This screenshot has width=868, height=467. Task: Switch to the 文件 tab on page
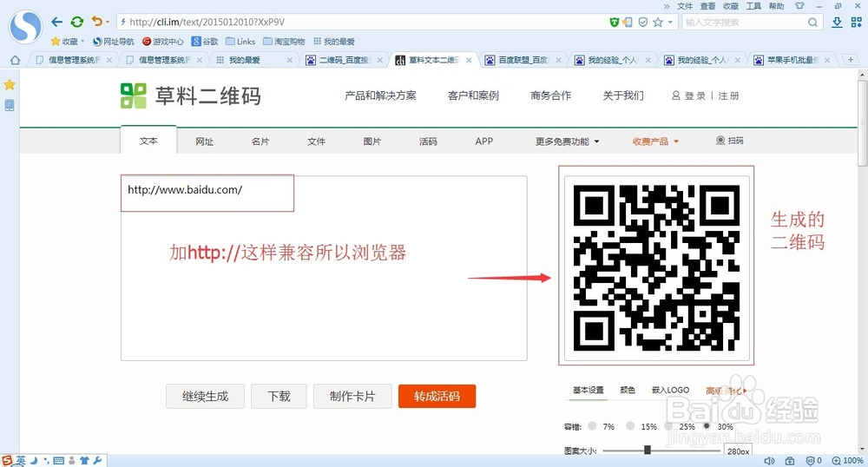[316, 141]
